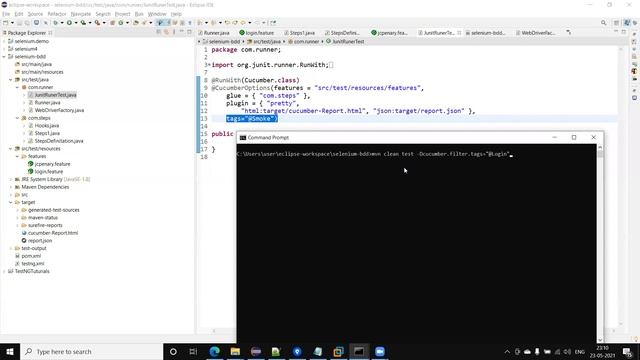Click the Save toolbar icon
The width and height of the screenshot is (640, 360).
[x=19, y=23]
